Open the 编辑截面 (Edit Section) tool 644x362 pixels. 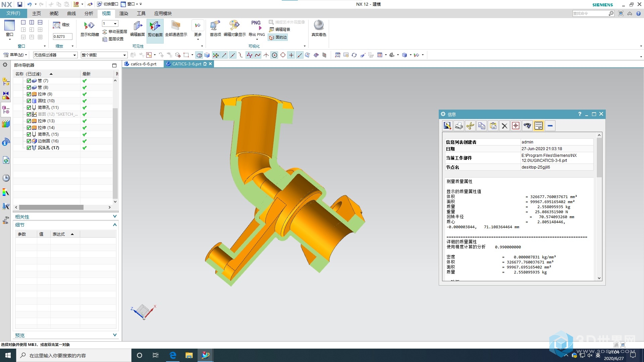click(x=138, y=26)
